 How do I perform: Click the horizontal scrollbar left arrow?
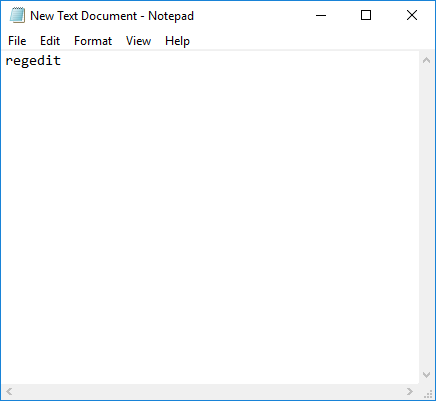coord(9,391)
